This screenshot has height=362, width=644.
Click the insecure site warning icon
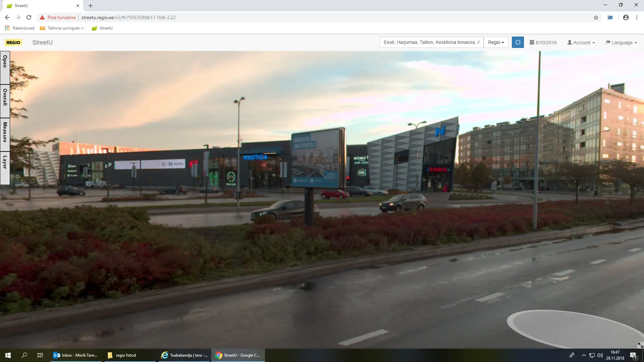42,17
